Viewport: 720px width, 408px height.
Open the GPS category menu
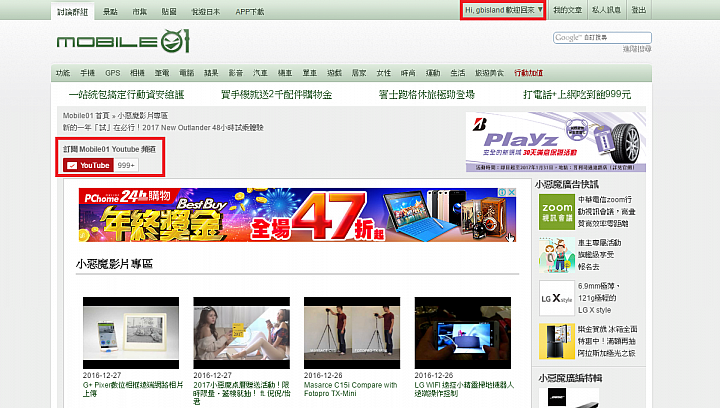coord(112,73)
